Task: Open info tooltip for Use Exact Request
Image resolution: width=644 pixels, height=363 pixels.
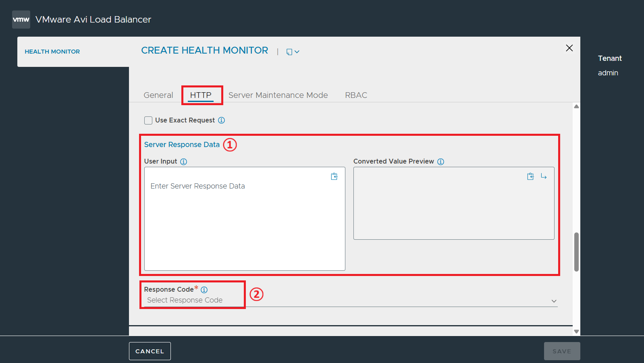Action: [222, 120]
